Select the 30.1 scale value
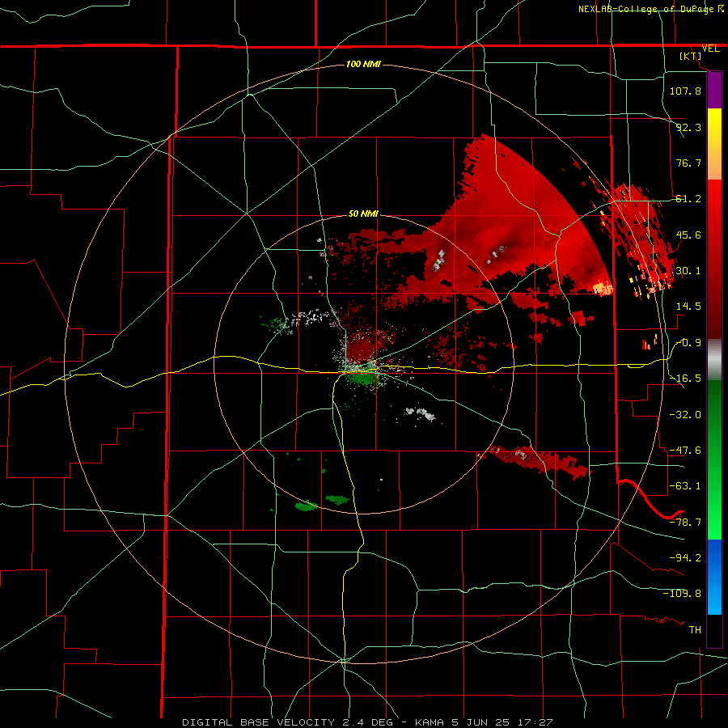 click(688, 270)
